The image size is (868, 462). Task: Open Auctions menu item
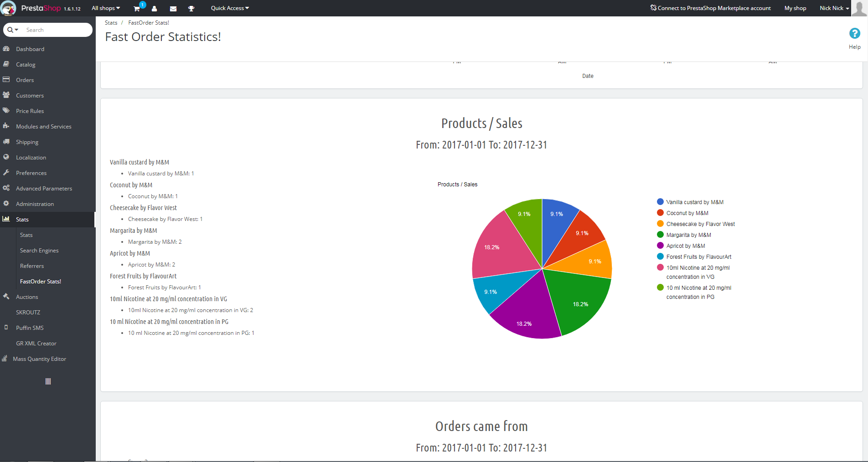pyautogui.click(x=27, y=297)
